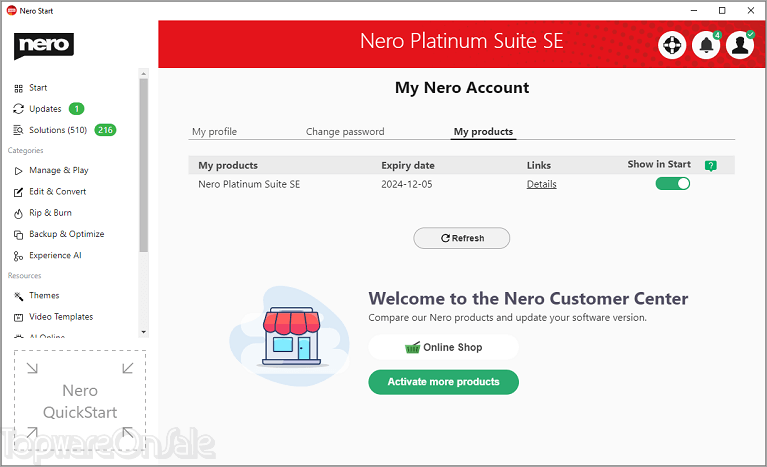
Task: Open the Details link for Nero Platinum Suite SE
Action: point(541,184)
